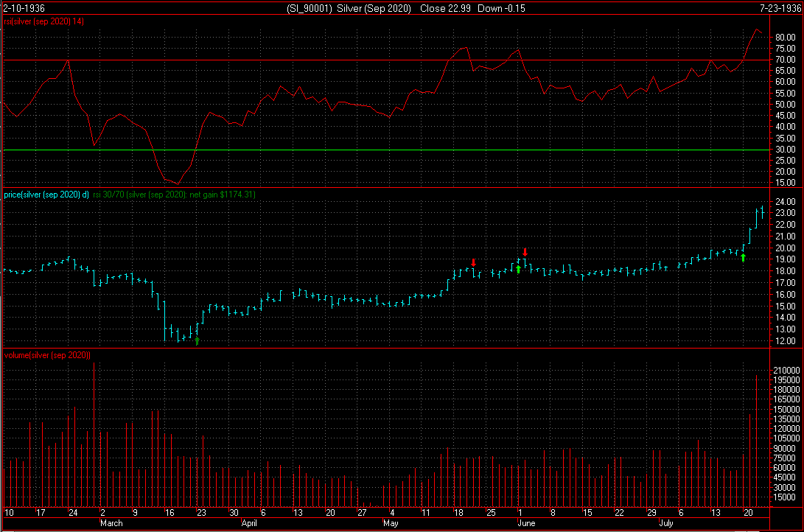Select the rsi(silver (sep 2020) 14) label
Viewport: 804px width, 532px height.
pyautogui.click(x=44, y=21)
